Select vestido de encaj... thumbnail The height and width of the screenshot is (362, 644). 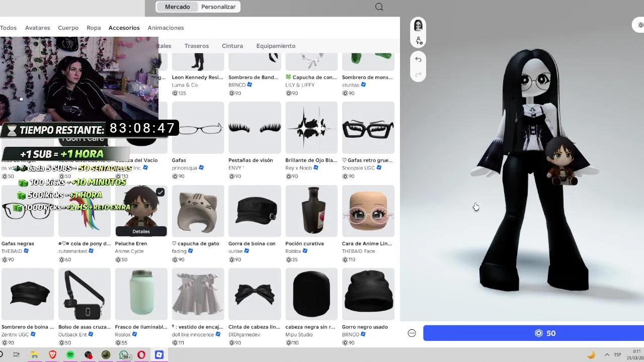coord(198,294)
